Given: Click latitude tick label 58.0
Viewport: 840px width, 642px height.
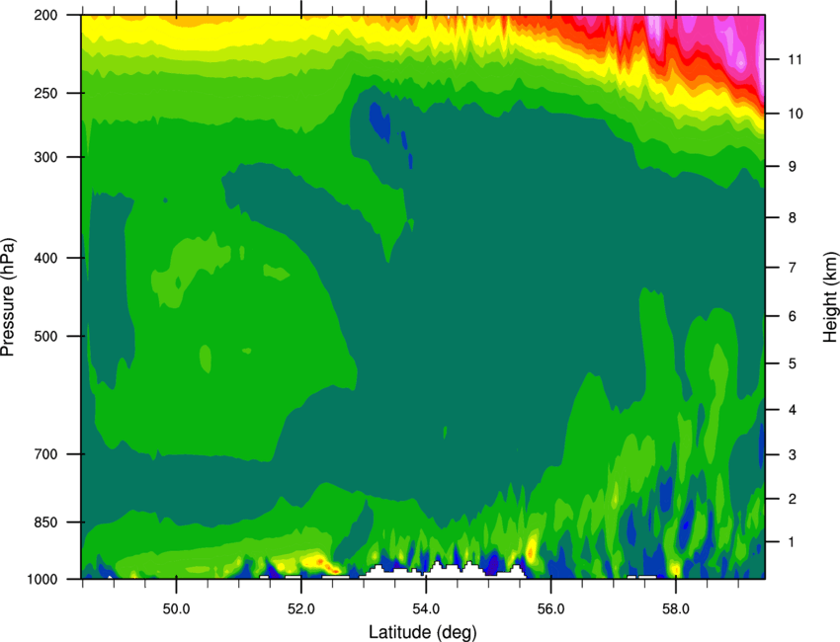Looking at the screenshot, I should 676,609.
